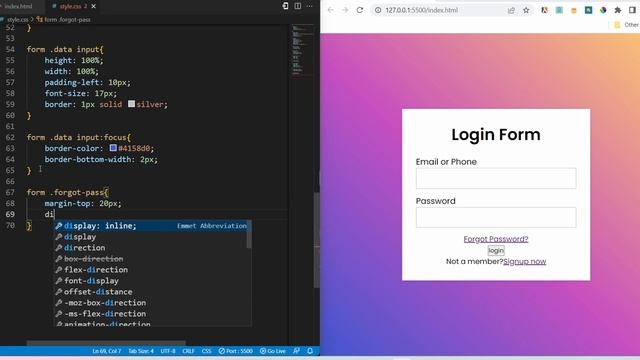Click 'form .data input:focus{' selector

tap(79, 137)
